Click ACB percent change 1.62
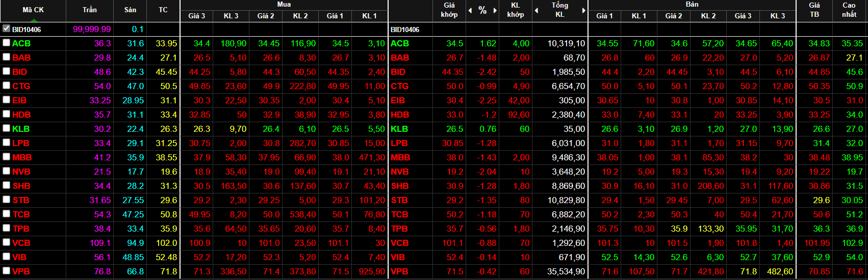Screen dimensions: 868x280 (488, 43)
